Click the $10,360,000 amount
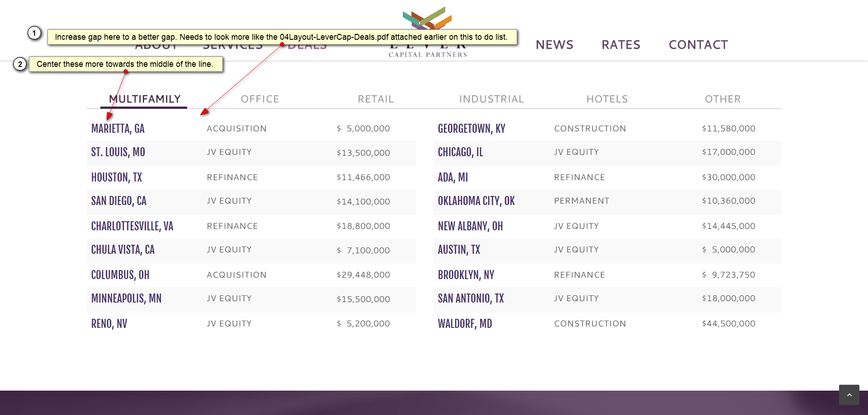Screen dimensions: 868x415 click(729, 201)
